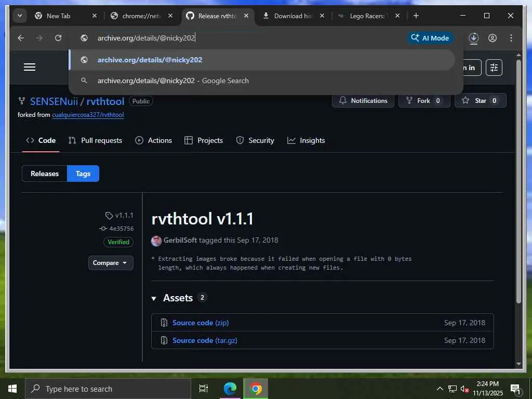Open the tab search dropdown chevron

[20, 16]
